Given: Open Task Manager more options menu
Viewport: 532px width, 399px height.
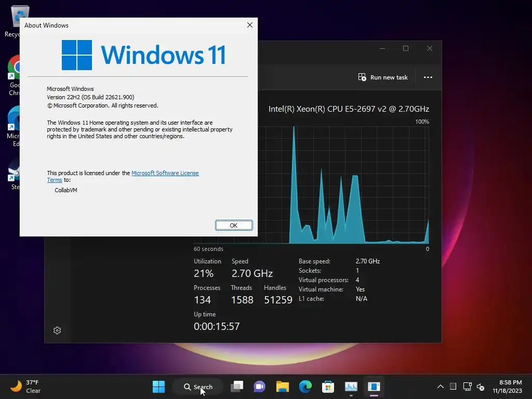Looking at the screenshot, I should [428, 77].
